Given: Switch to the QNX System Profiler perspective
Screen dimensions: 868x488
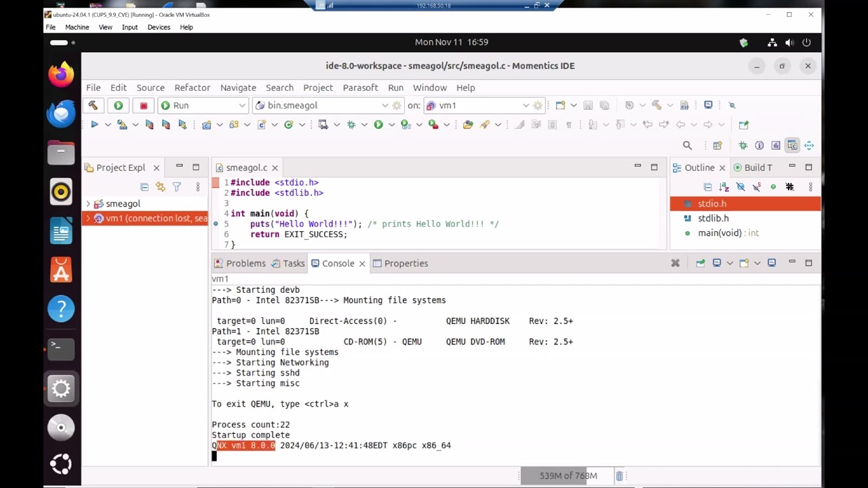Looking at the screenshot, I should click(x=776, y=145).
